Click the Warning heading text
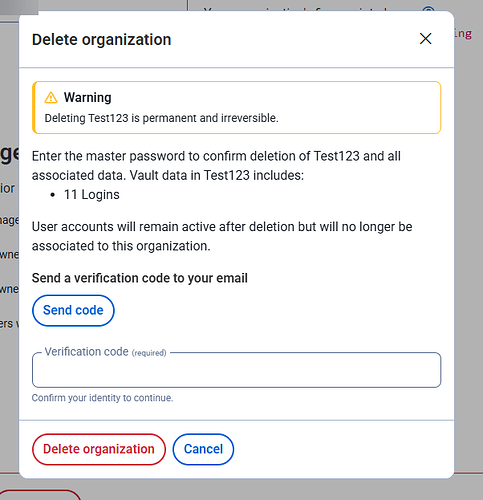 [x=88, y=97]
